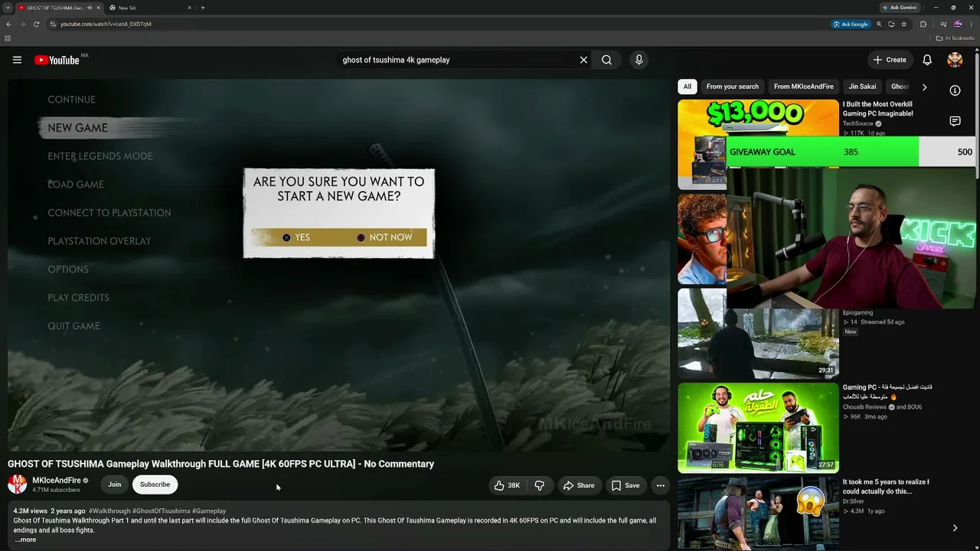980x551 pixels.
Task: Go to YouTube home via the logo
Action: click(57, 60)
